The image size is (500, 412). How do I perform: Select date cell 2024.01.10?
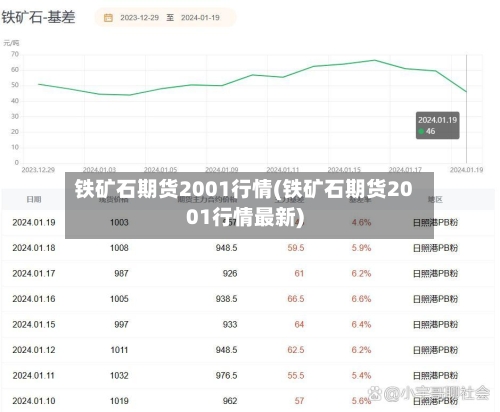click(34, 401)
